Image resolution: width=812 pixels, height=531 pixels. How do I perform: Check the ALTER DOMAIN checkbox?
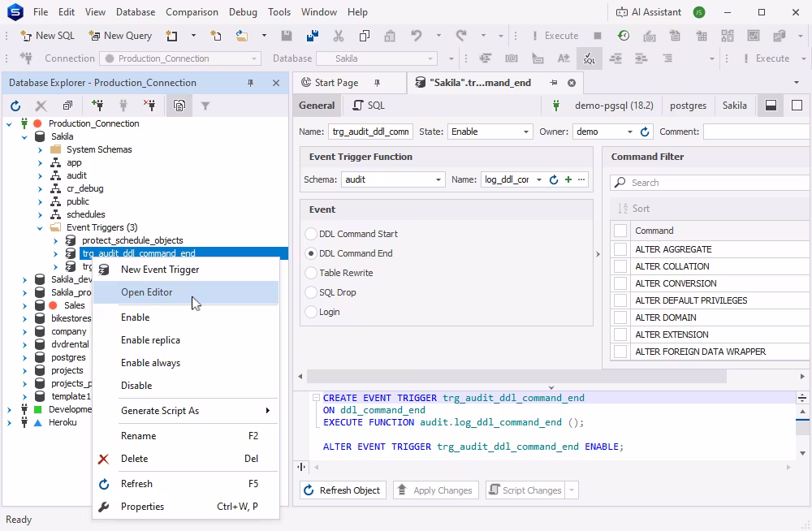click(620, 317)
